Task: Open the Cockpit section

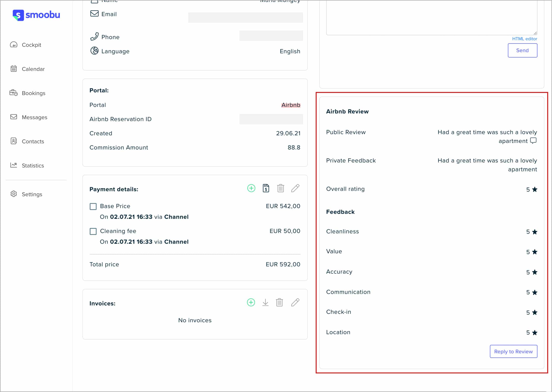Action: point(32,44)
